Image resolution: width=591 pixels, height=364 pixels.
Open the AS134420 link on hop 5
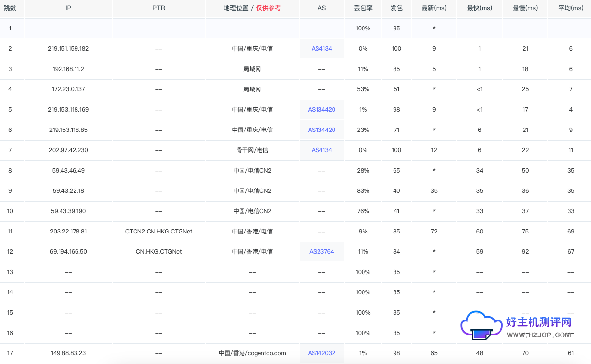click(321, 109)
